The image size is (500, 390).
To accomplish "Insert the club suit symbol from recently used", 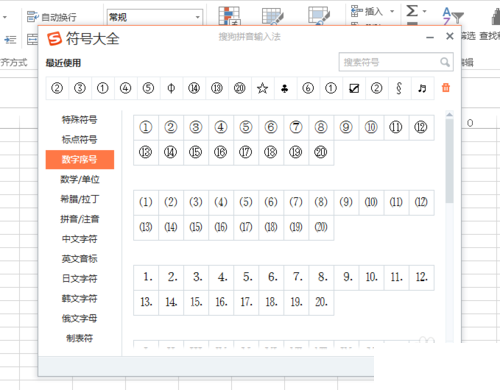I will pyautogui.click(x=285, y=88).
